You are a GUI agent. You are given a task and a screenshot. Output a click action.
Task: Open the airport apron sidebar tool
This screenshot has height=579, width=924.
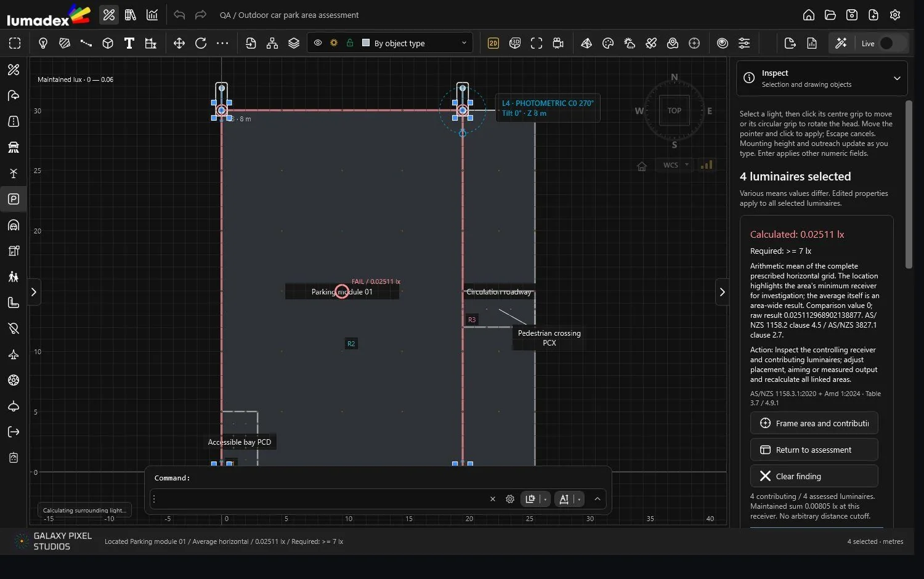(x=14, y=354)
